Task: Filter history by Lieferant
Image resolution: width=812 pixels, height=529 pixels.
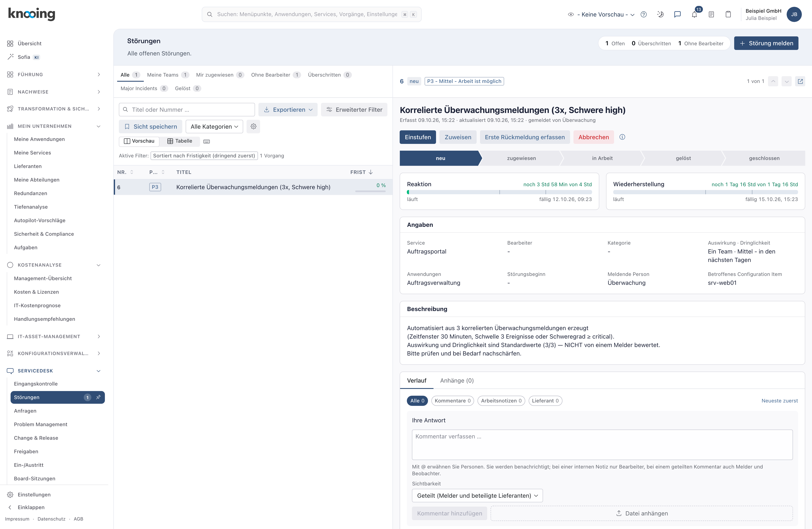Action: (545, 401)
